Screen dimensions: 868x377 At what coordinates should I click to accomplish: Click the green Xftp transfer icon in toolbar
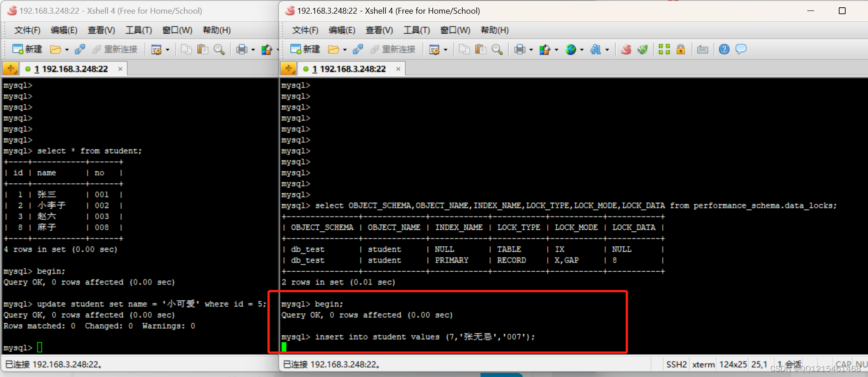pyautogui.click(x=643, y=49)
